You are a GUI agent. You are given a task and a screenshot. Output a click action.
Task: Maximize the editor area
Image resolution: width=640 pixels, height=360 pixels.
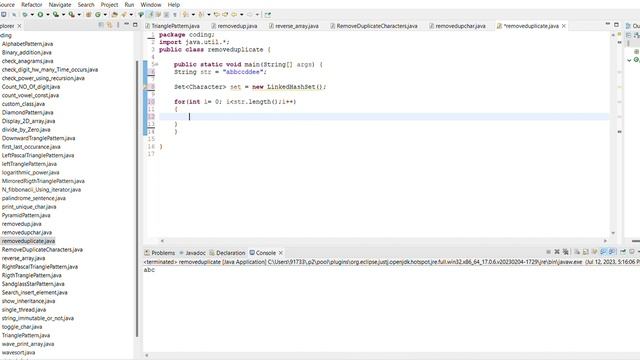point(616,25)
